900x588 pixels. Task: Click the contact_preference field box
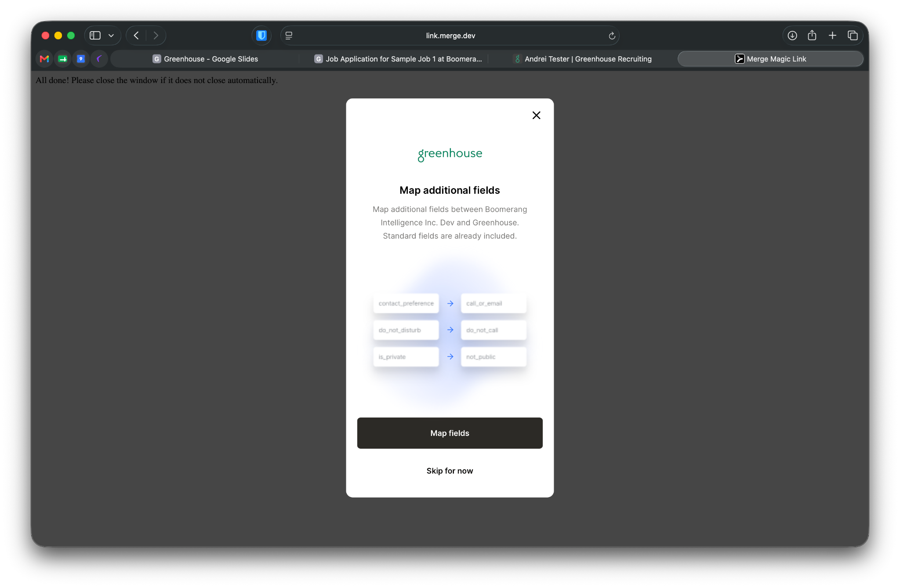click(x=406, y=303)
